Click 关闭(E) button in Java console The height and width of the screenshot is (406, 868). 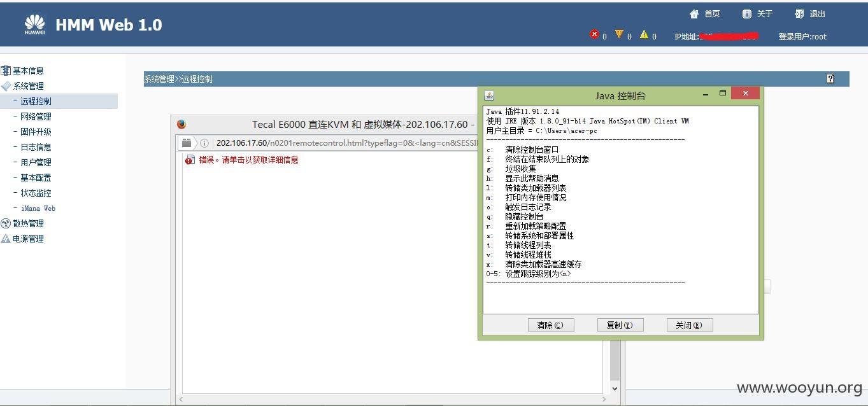click(690, 325)
